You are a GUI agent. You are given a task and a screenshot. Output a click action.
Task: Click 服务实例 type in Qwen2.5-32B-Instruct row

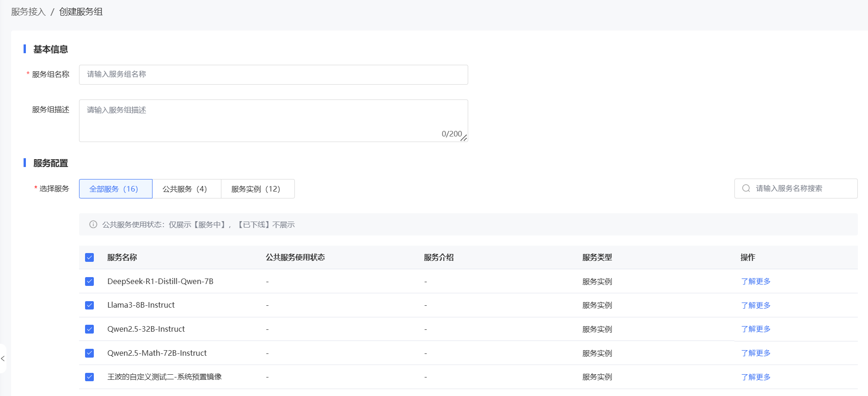597,329
